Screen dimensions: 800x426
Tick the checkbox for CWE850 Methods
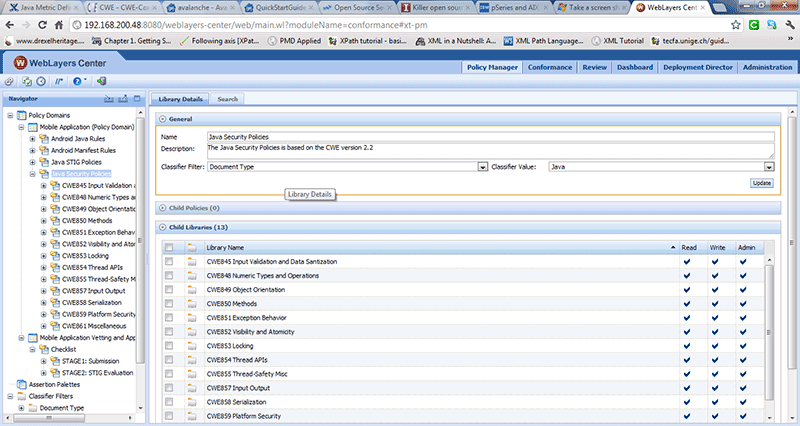tap(169, 303)
